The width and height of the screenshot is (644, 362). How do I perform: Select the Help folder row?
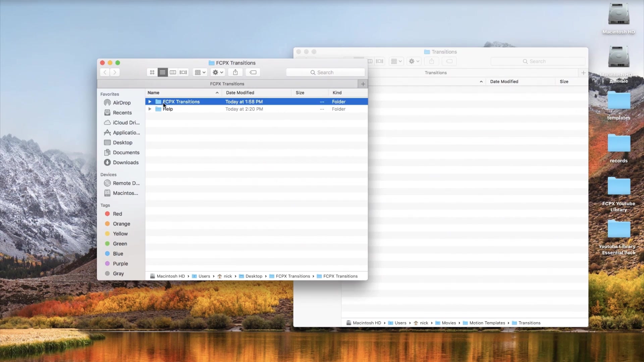tap(257, 109)
